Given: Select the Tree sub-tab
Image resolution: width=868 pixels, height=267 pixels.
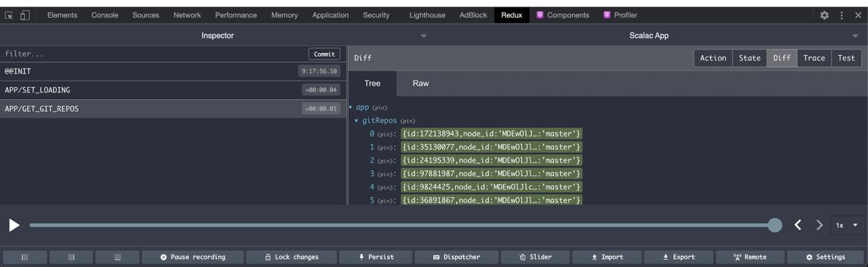Looking at the screenshot, I should 372,83.
